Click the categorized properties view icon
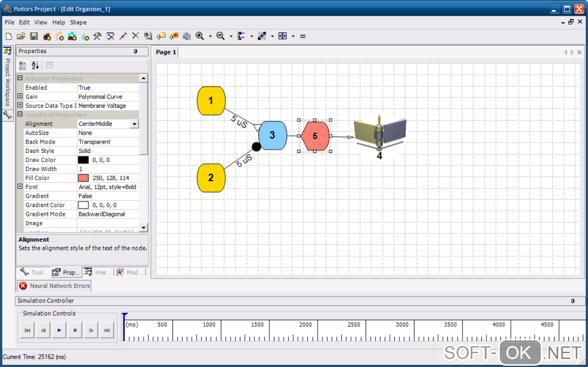 tap(23, 66)
